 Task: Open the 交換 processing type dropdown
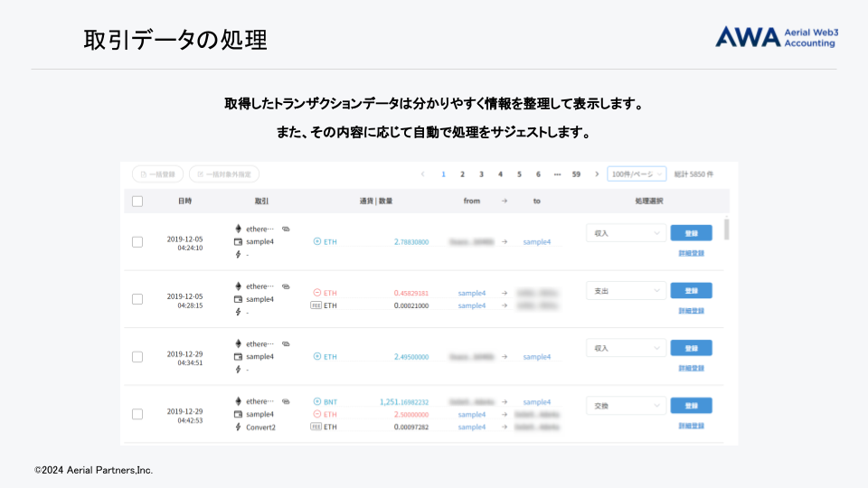click(626, 405)
